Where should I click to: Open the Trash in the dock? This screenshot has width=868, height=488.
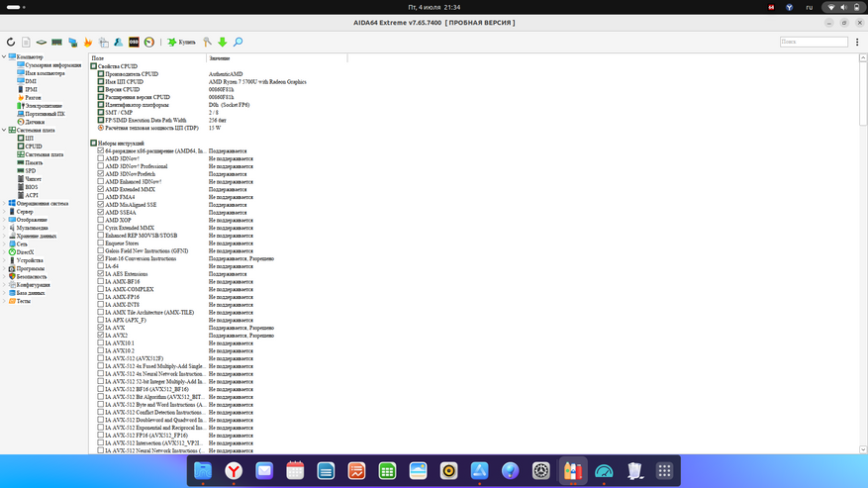[634, 471]
